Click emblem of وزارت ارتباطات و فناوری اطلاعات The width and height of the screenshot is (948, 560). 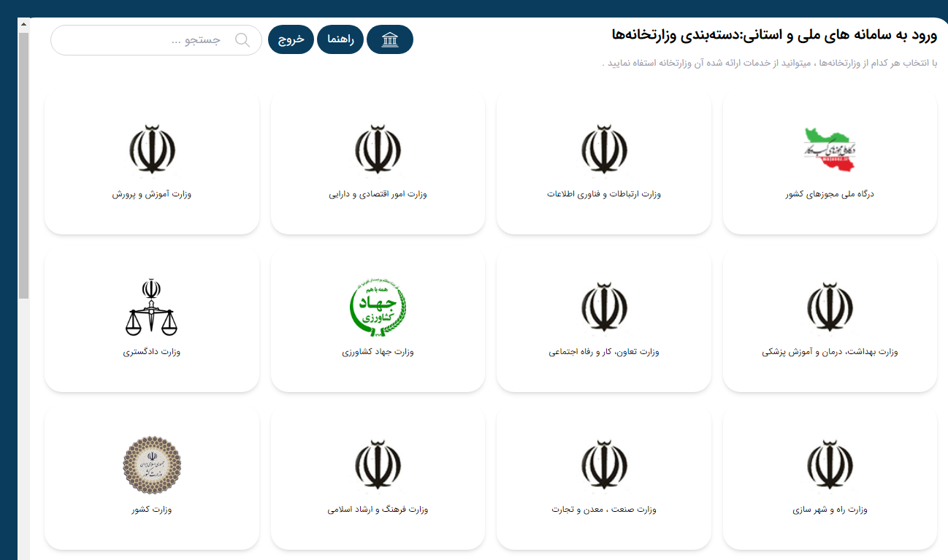coord(604,150)
